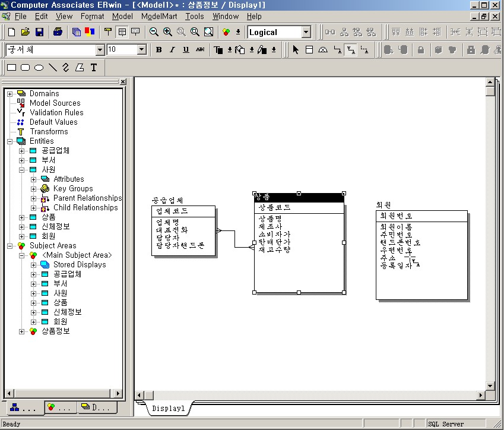Open the subject area icon in the toolbar
Image resolution: width=504 pixels, height=430 pixels.
click(x=226, y=32)
